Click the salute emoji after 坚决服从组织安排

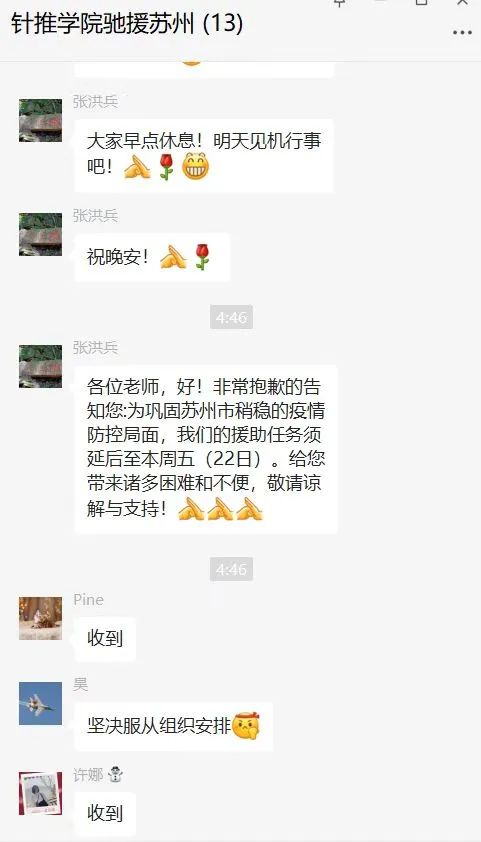(246, 726)
